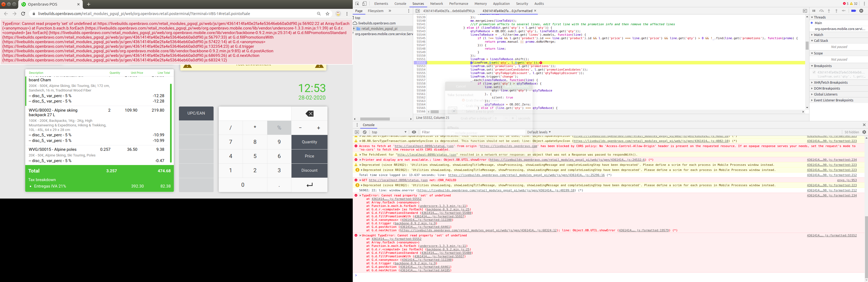Bookmark this page with star icon
Viewport: 868px width, 282px height.
tap(327, 14)
